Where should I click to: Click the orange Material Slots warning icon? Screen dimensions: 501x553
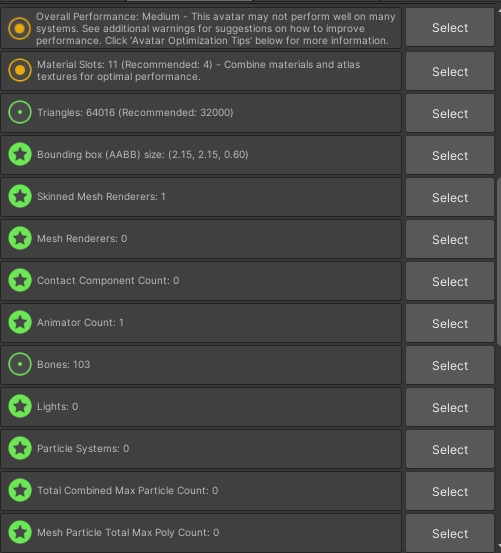[20, 70]
